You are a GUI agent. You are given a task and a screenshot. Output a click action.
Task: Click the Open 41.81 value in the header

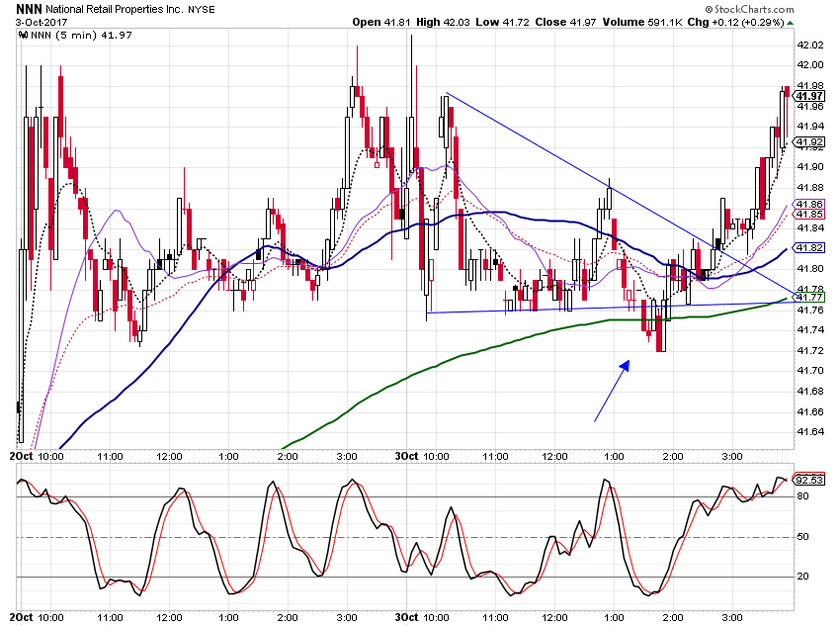click(x=381, y=22)
